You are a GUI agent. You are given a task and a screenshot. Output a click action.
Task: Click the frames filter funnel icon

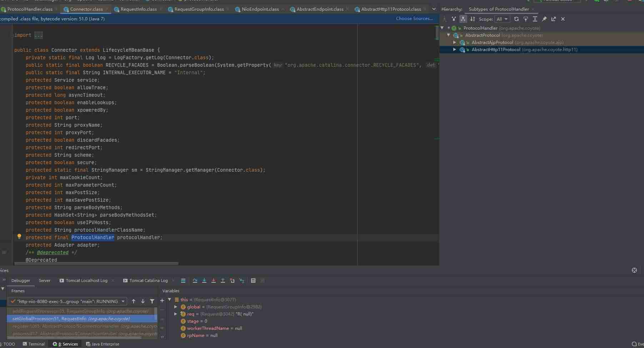[152, 301]
